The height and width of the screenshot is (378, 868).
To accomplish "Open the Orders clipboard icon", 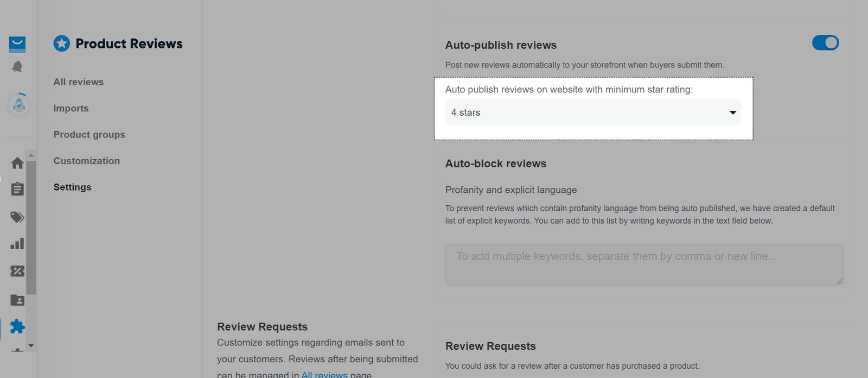I will (17, 189).
